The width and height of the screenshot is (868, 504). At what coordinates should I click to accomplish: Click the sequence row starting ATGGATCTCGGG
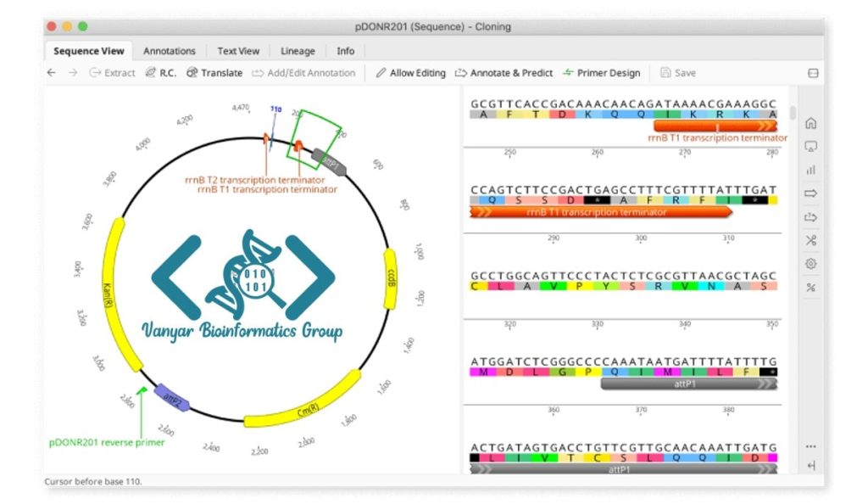click(623, 361)
